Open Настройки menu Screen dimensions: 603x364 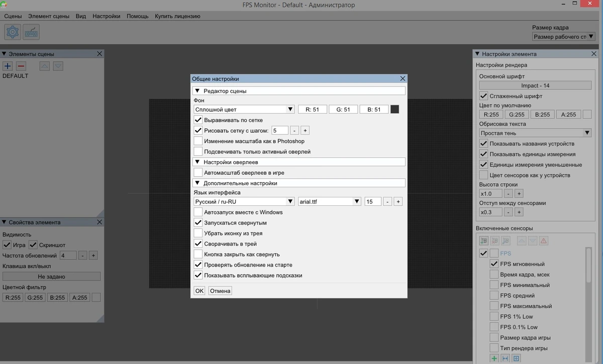[x=107, y=16]
